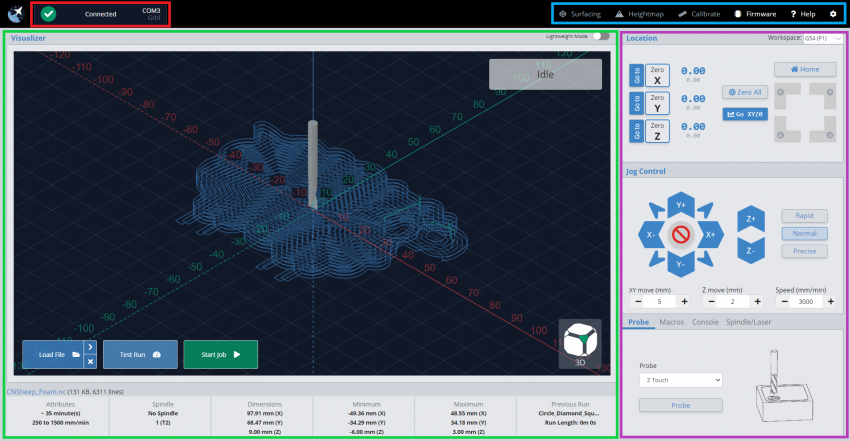Click the Start Job button
This screenshot has height=441, width=850.
(x=220, y=354)
